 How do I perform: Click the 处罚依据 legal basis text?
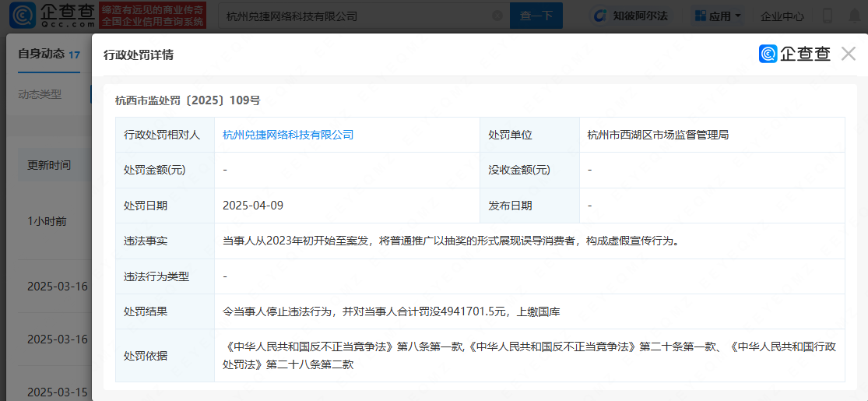(529, 355)
